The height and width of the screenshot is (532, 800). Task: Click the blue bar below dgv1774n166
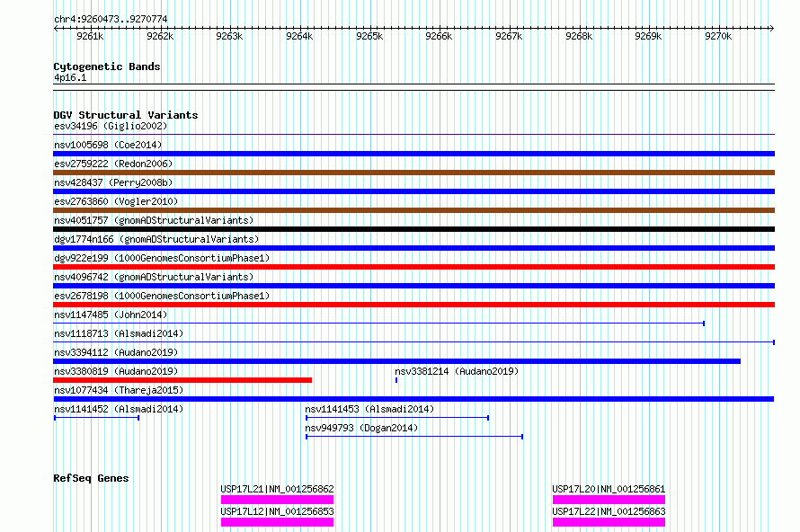coord(413,248)
